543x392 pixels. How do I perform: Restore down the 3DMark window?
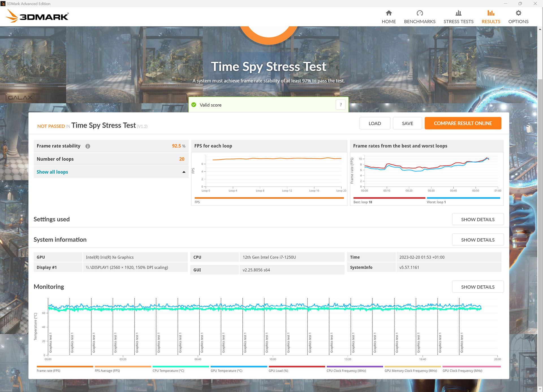coord(520,3)
